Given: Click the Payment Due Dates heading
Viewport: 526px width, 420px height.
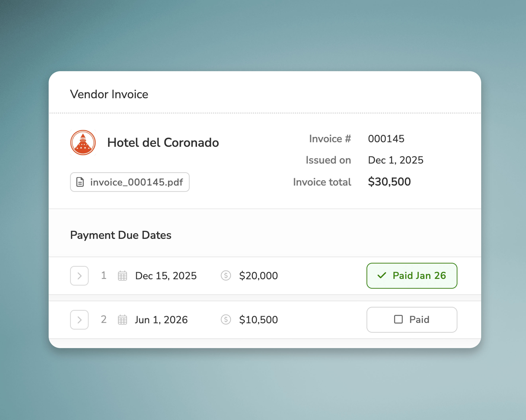Looking at the screenshot, I should click(120, 235).
